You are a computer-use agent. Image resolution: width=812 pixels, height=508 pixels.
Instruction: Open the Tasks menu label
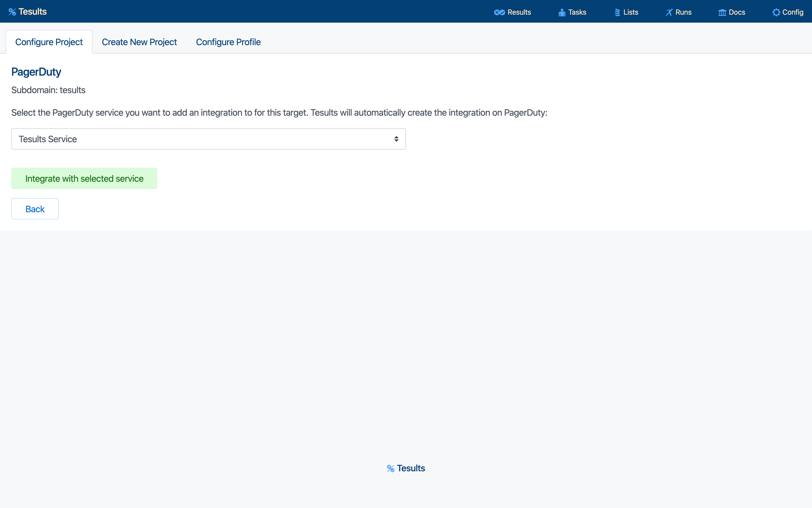tap(577, 12)
